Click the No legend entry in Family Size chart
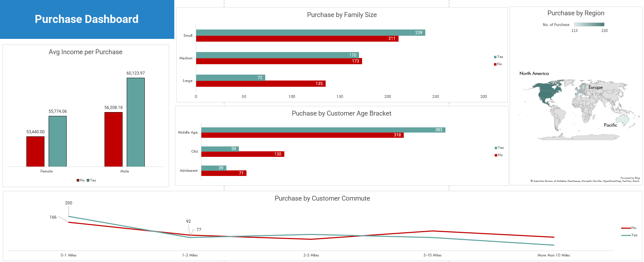Screen dimensions: 644x262 pos(498,64)
